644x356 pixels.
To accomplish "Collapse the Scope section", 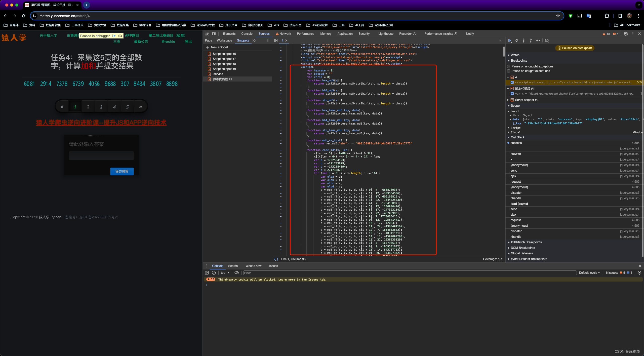I will click(x=515, y=106).
